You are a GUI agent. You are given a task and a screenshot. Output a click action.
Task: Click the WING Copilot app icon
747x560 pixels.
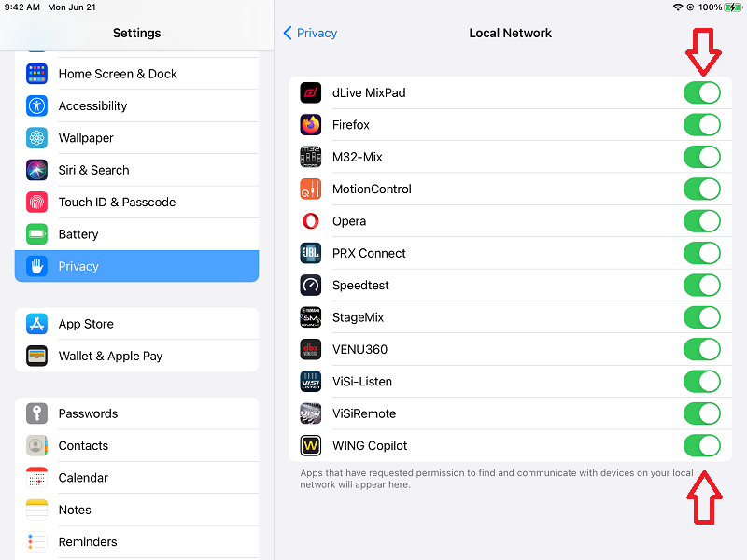[311, 446]
